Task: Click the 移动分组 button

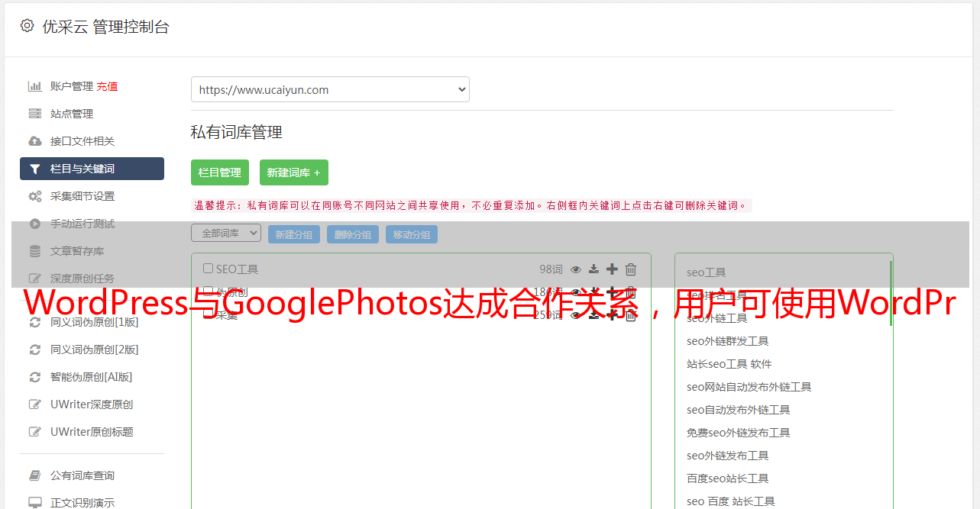Action: pyautogui.click(x=412, y=234)
